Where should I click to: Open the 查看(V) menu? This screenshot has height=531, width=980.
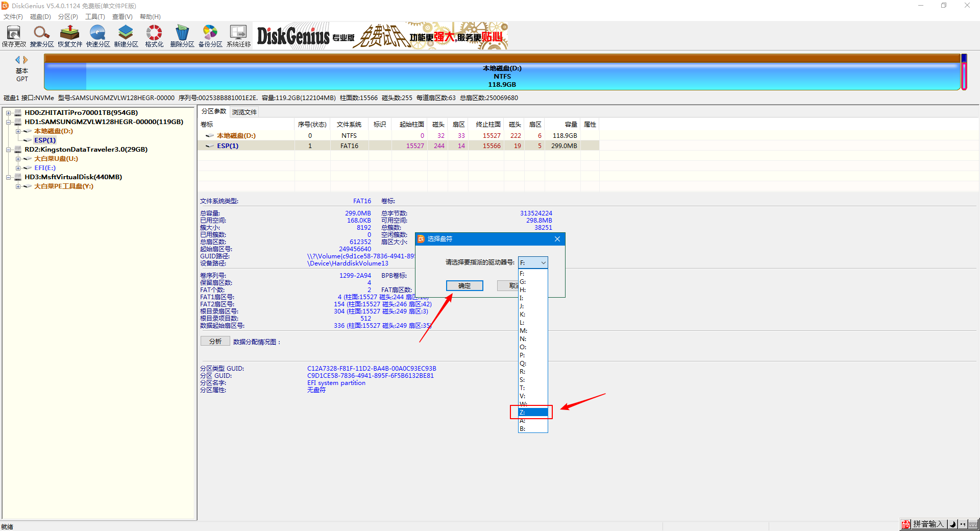(122, 17)
